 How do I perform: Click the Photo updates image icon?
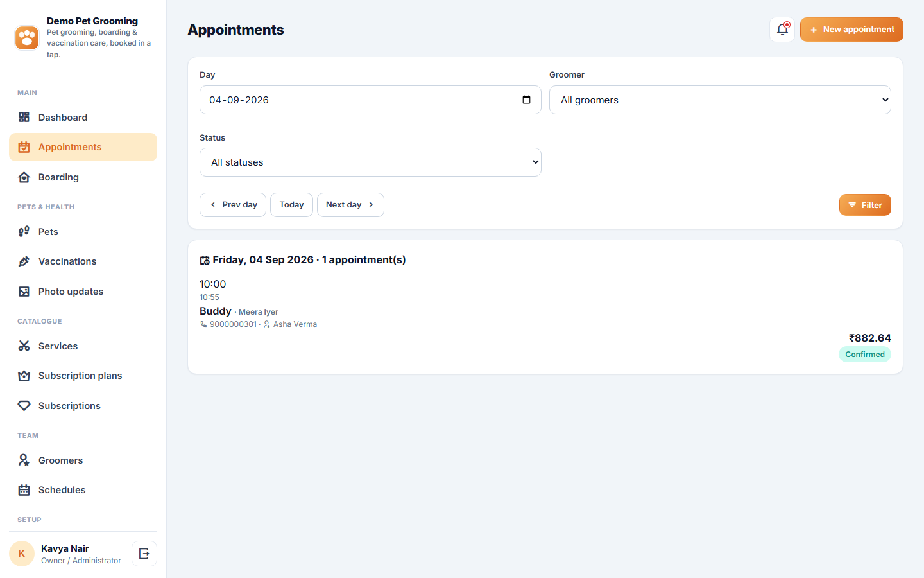[x=24, y=292]
